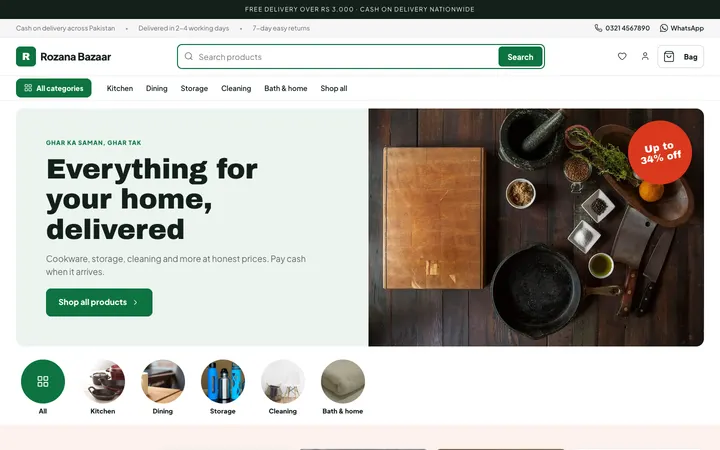Select the Storage category circle thumbnail
The height and width of the screenshot is (450, 720).
point(223,381)
